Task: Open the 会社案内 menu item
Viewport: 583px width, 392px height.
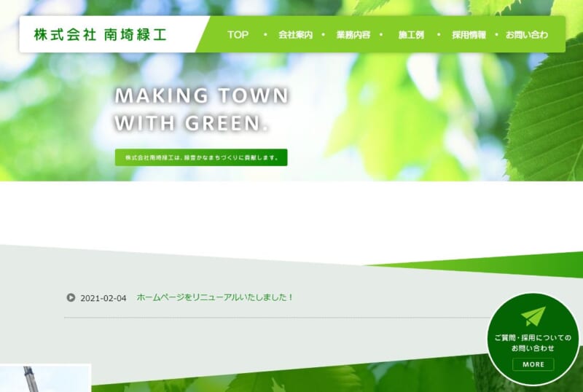Action: click(295, 34)
